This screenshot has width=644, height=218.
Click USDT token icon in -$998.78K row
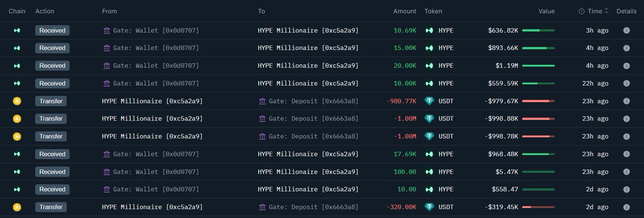point(429,137)
